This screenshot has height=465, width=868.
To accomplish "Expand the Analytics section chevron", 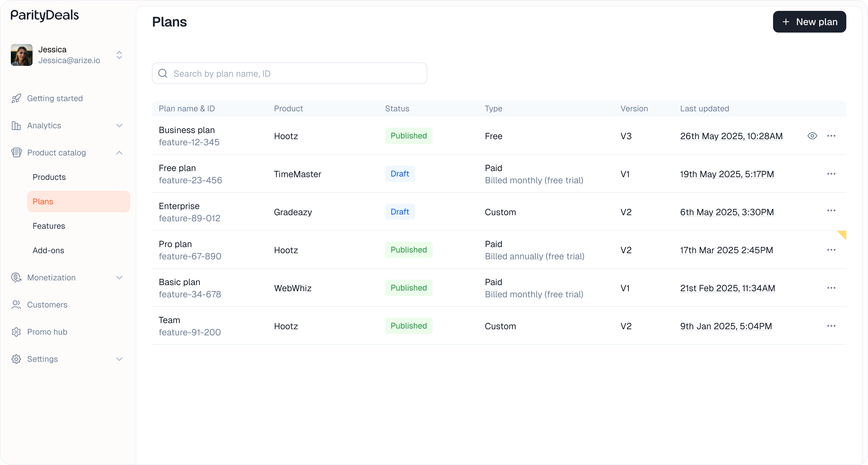I will click(119, 125).
